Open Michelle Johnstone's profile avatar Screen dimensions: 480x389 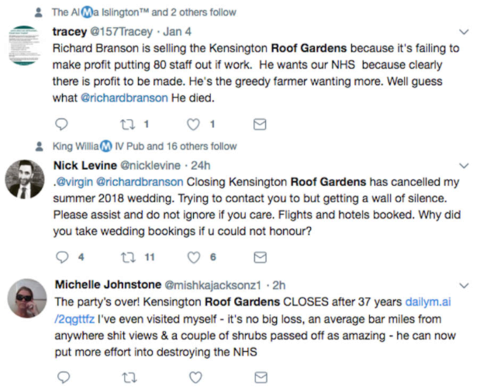[27, 298]
